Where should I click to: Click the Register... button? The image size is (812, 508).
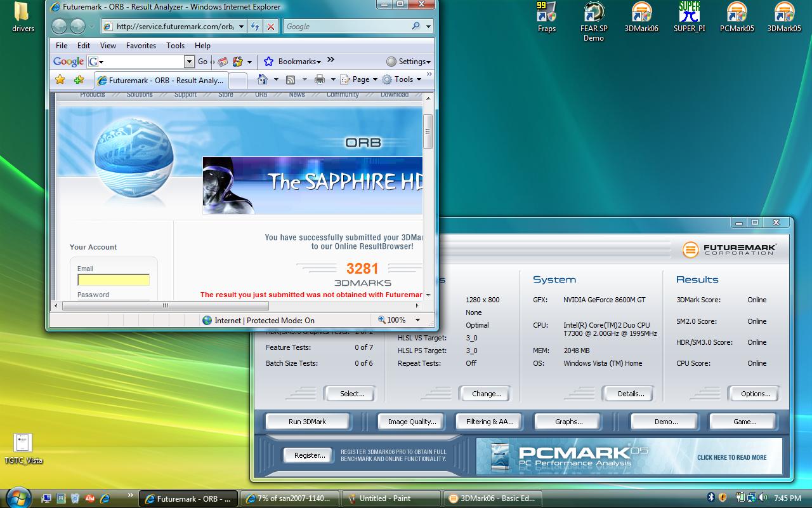coord(310,455)
